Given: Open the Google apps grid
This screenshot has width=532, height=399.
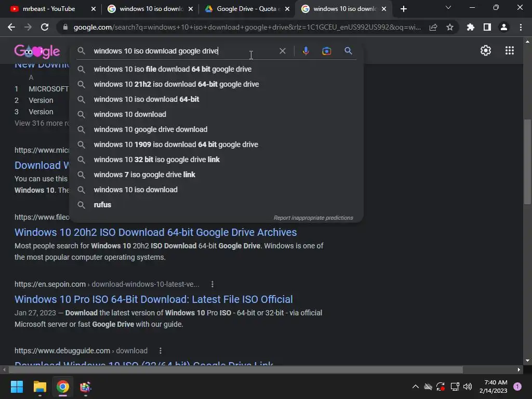Looking at the screenshot, I should pos(509,50).
